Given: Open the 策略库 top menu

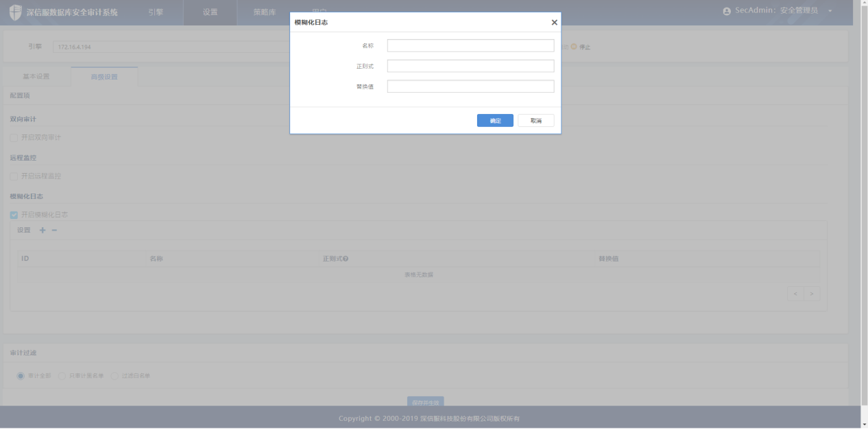Looking at the screenshot, I should [x=264, y=12].
